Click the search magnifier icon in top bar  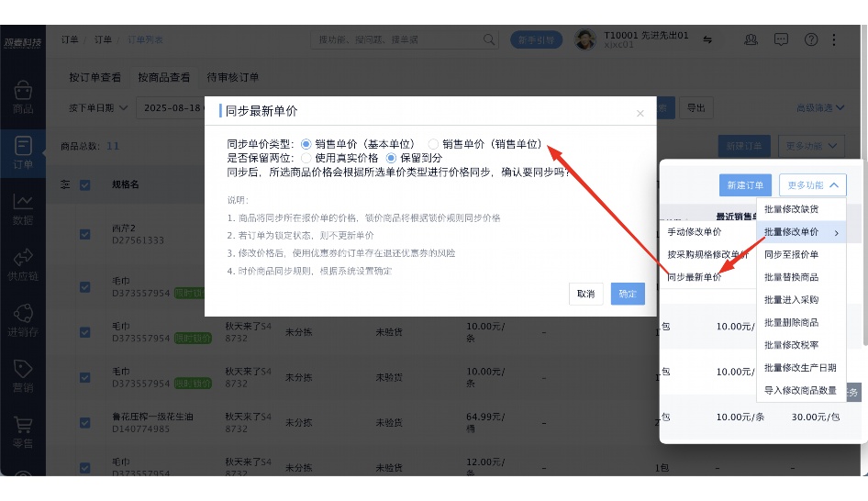pos(490,39)
